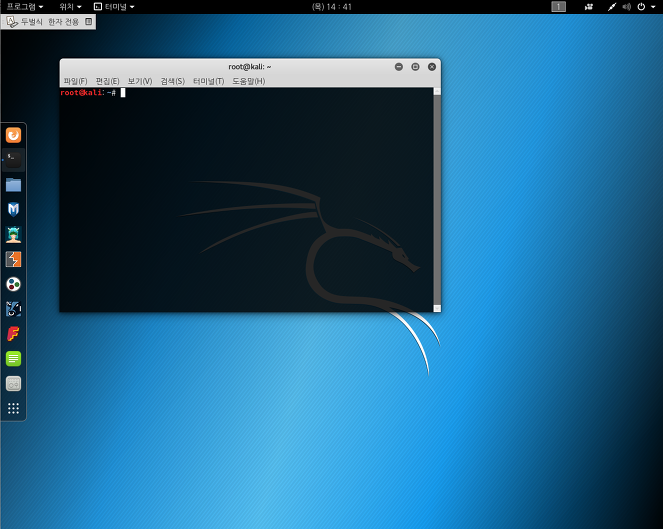Click the clock showing (목) 14:41
The height and width of the screenshot is (529, 663).
click(332, 7)
